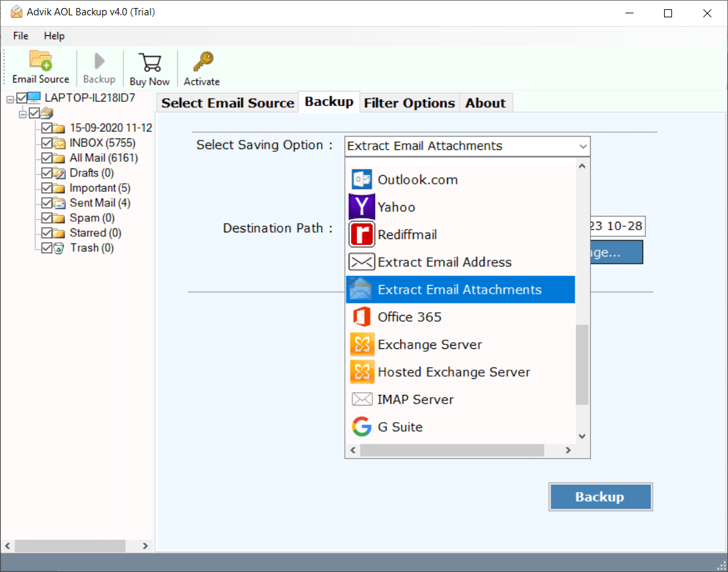Screen dimensions: 728x572
Task: Open the Select Saving Option dropdown arrow
Action: (583, 146)
